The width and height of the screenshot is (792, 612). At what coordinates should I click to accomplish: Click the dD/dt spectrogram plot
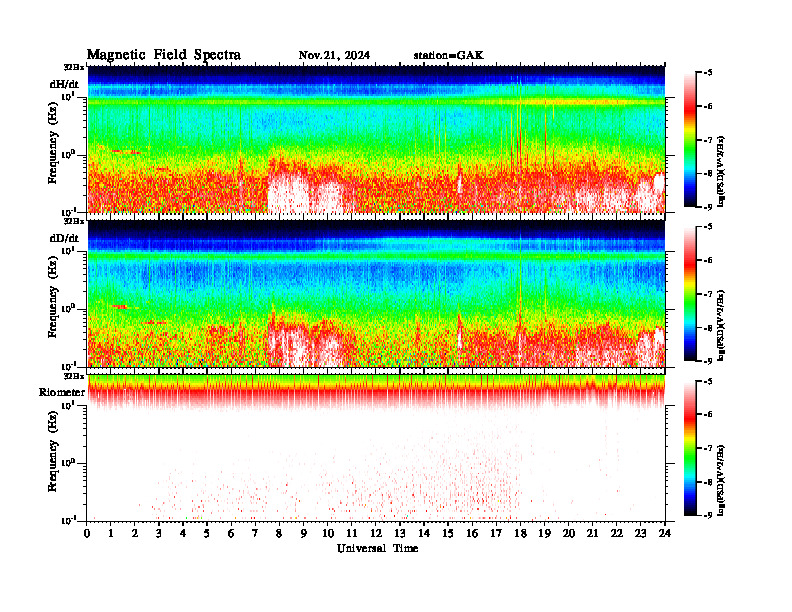pyautogui.click(x=376, y=293)
